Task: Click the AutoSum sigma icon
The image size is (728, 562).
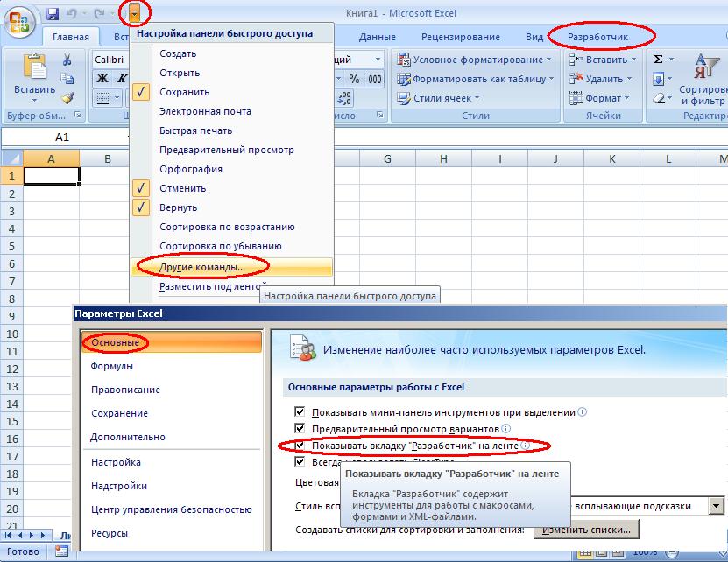Action: click(x=659, y=60)
